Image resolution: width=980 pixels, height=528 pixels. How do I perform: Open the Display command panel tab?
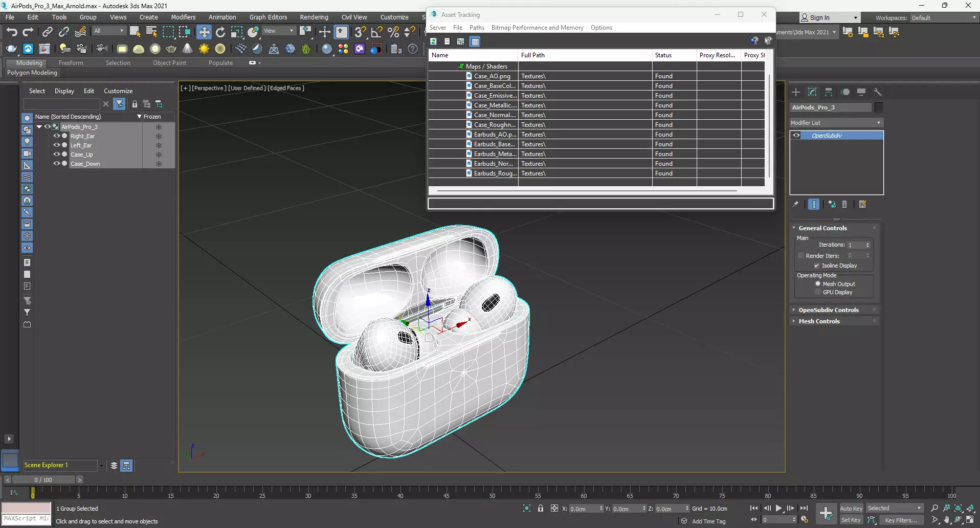click(862, 92)
